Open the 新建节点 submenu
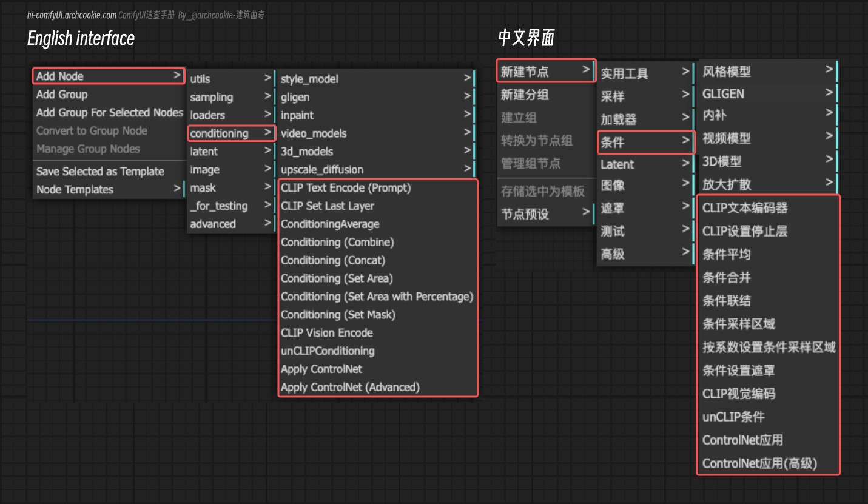 pos(546,71)
